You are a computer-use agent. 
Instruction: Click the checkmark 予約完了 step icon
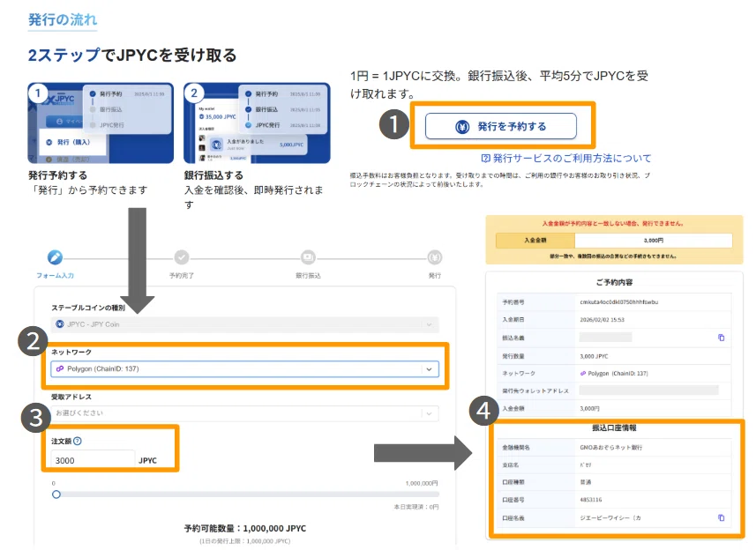pos(182,257)
